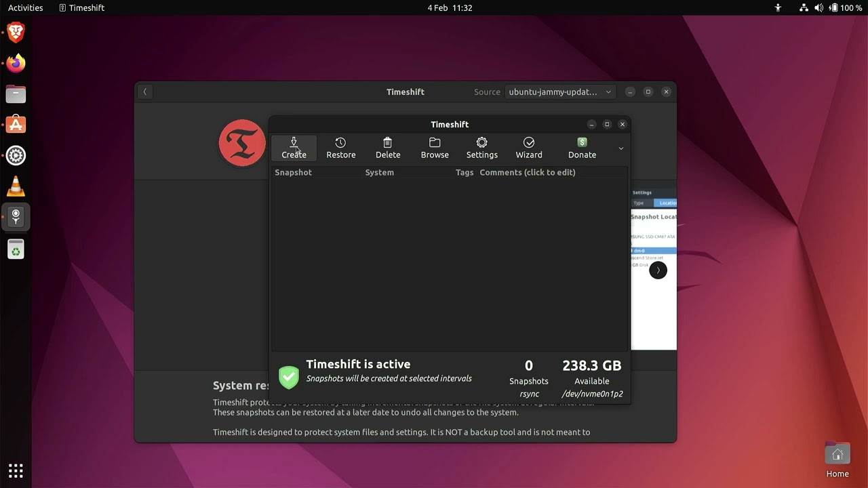Launch VLC media player from dock
The width and height of the screenshot is (868, 488).
pos(16,186)
